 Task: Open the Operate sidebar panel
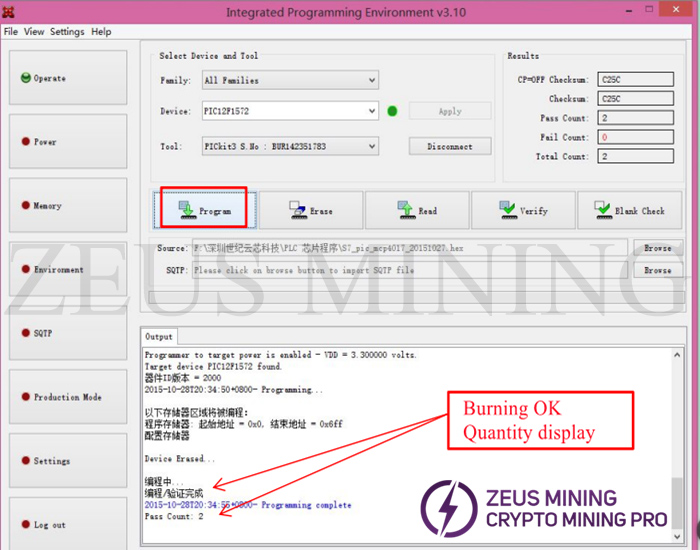tap(67, 78)
